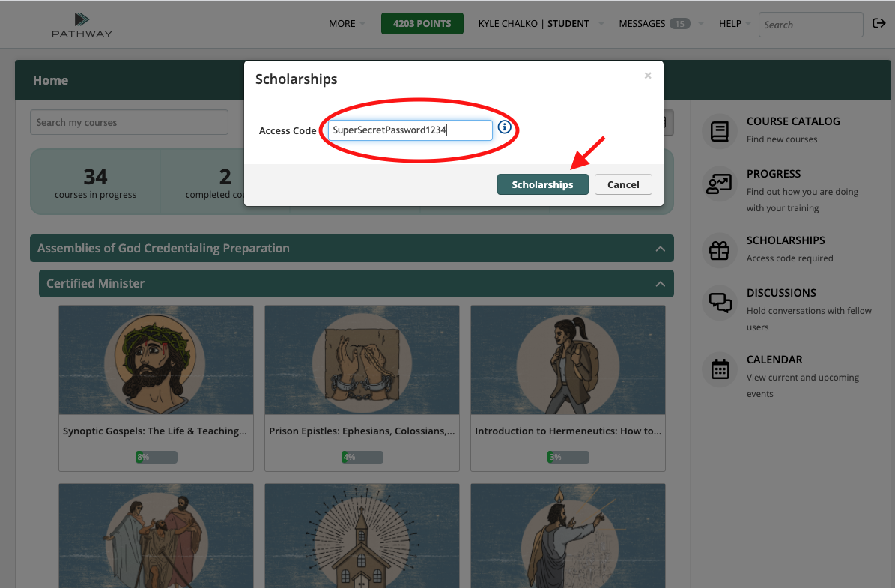Open the robed men course thumbnail

coord(156,536)
